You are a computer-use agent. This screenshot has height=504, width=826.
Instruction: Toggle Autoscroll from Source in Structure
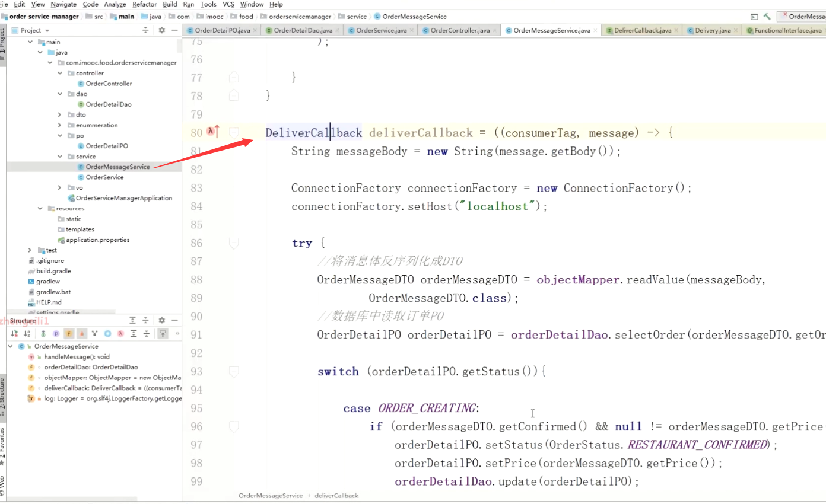[163, 334]
